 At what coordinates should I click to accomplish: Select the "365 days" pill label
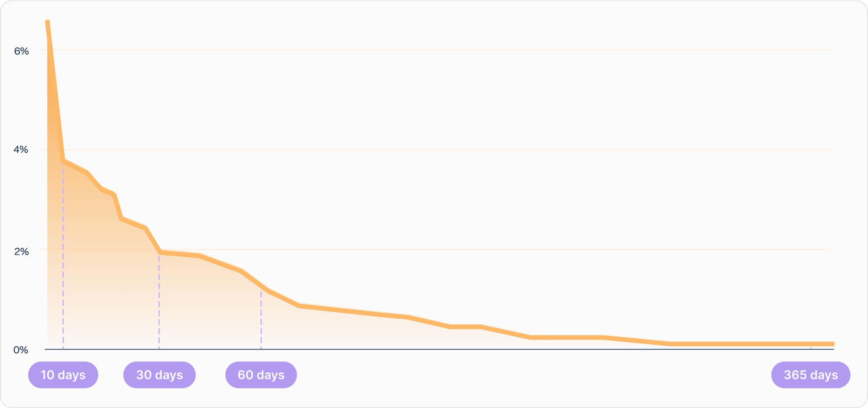pyautogui.click(x=810, y=375)
